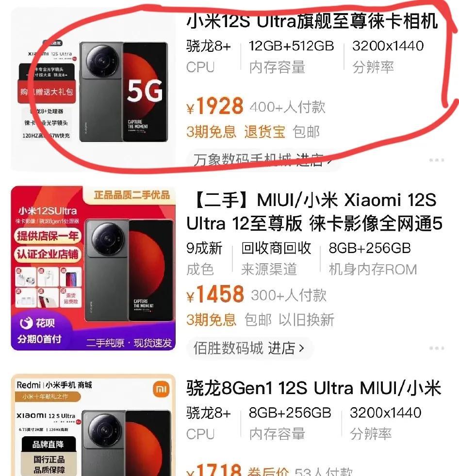
Task: Select the 以旧换新 tag on second listing
Action: coord(307,319)
